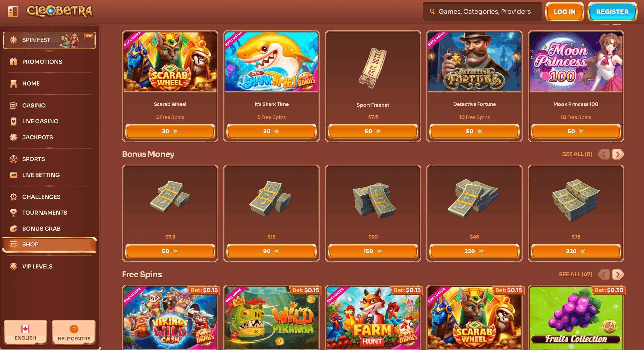Click the Cleobetra logo
644x350 pixels.
(x=60, y=11)
